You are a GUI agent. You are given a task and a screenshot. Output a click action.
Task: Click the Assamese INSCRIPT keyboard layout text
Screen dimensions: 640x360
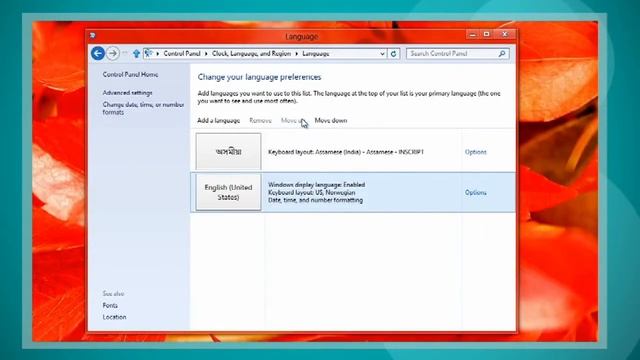(346, 152)
